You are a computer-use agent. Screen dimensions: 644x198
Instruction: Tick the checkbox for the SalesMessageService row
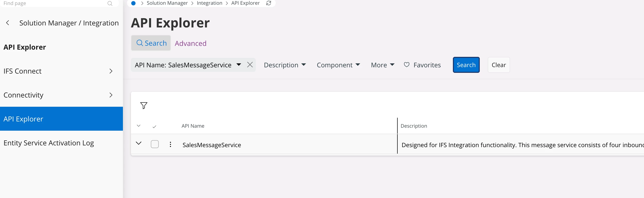[155, 144]
